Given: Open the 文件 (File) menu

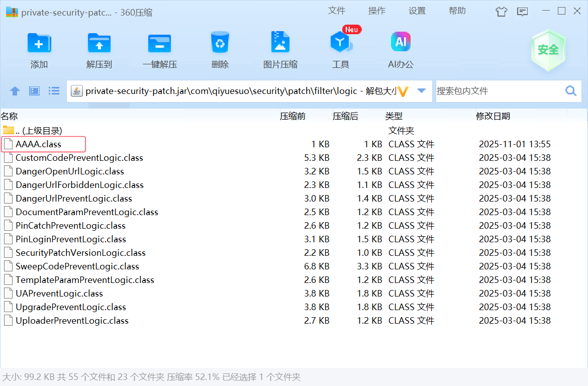Looking at the screenshot, I should [337, 11].
